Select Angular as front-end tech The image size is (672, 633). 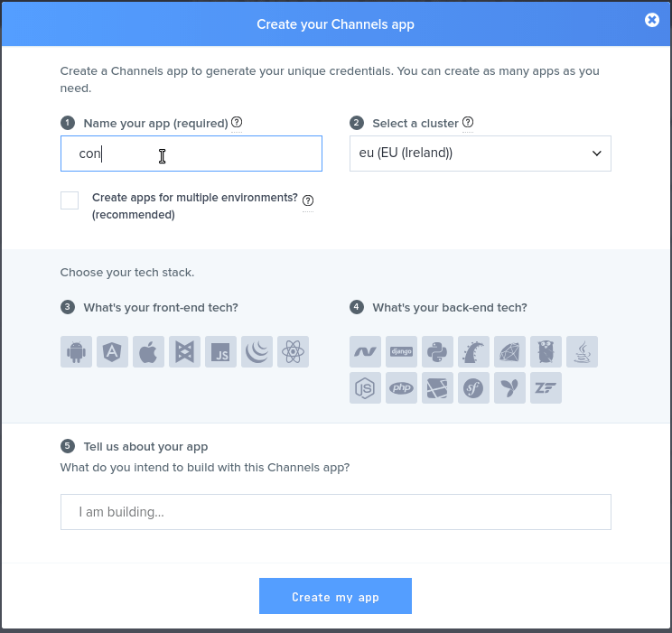(x=112, y=352)
